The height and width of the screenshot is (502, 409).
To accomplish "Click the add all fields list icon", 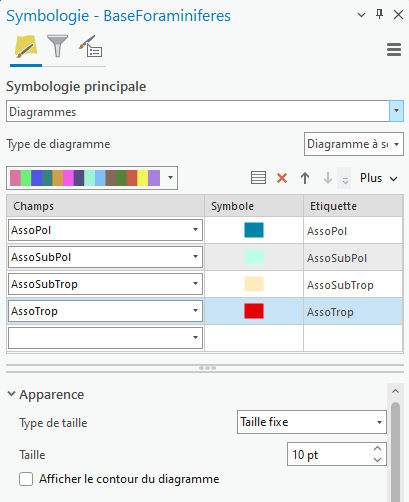I will click(258, 178).
